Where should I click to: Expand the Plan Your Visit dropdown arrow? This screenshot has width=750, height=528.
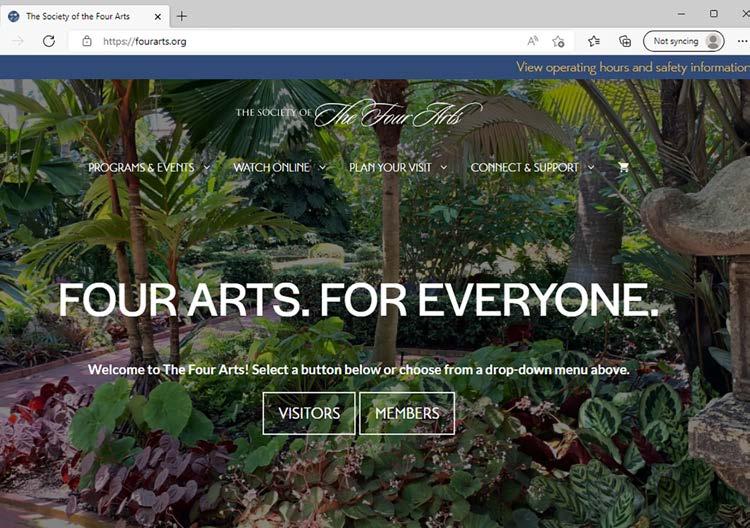coord(443,167)
